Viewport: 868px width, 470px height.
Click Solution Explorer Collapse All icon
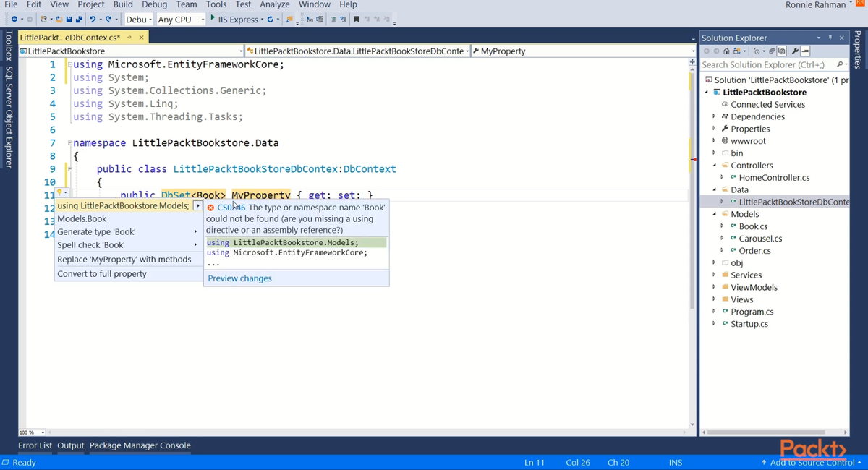click(x=771, y=51)
